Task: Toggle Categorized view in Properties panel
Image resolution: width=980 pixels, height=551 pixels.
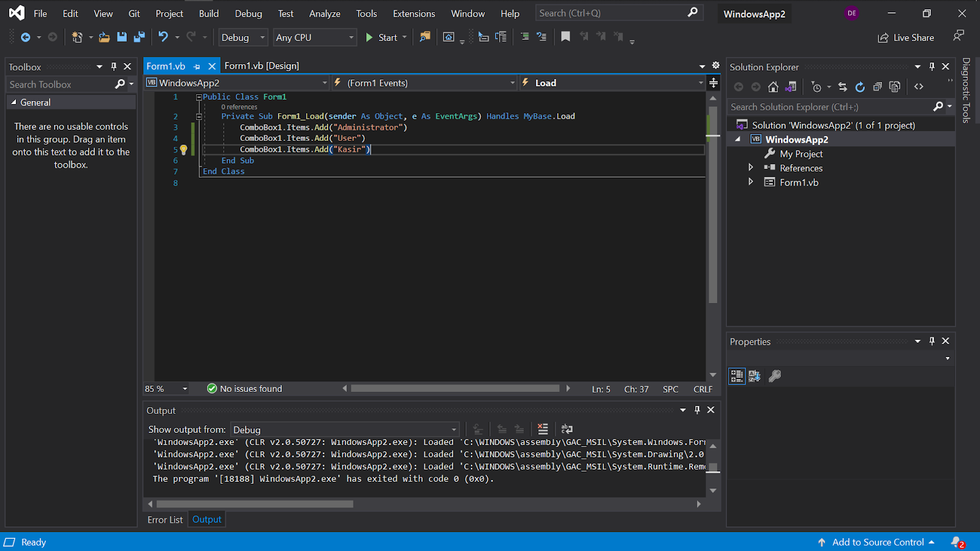Action: [x=737, y=376]
